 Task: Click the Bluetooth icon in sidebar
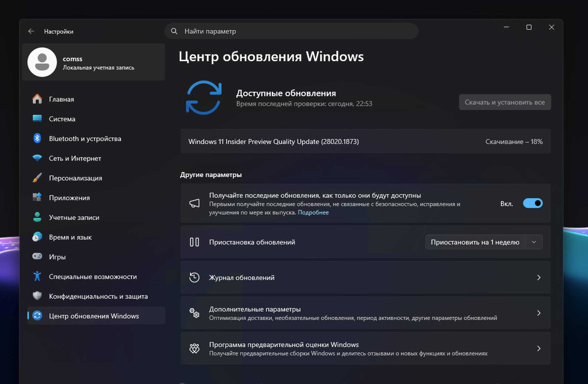(37, 138)
